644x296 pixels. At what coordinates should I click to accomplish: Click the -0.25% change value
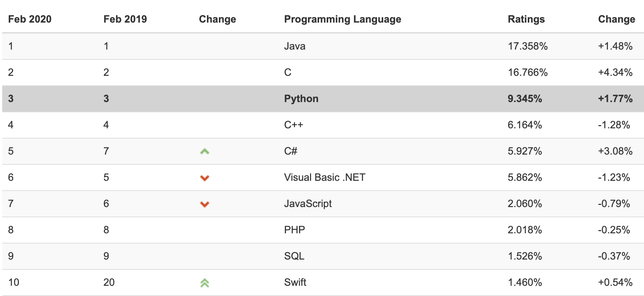(x=614, y=230)
